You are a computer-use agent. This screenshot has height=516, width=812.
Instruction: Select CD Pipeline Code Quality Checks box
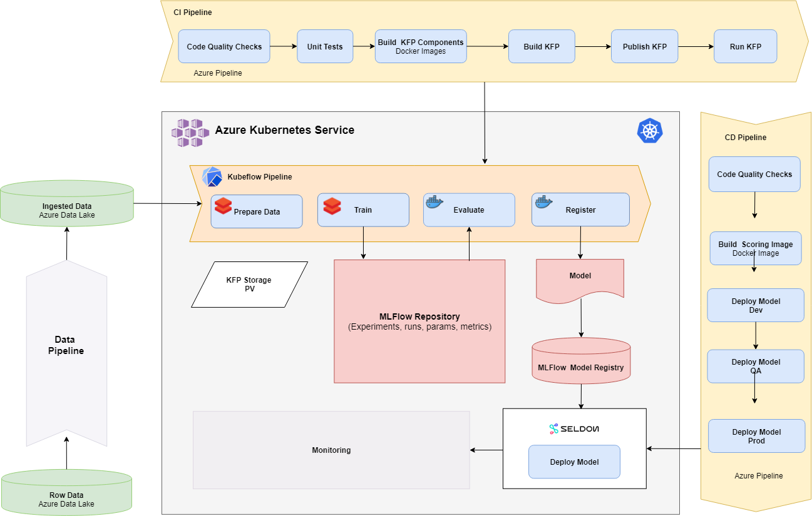754,174
